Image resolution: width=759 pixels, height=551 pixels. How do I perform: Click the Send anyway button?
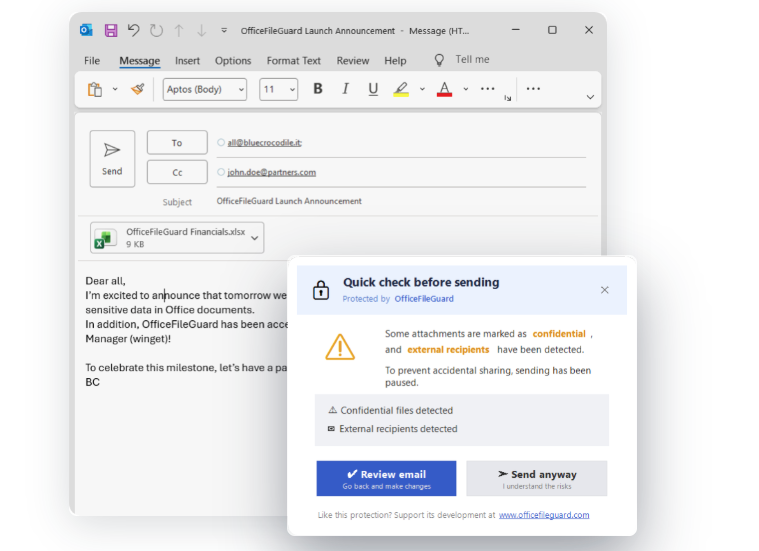tap(537, 478)
